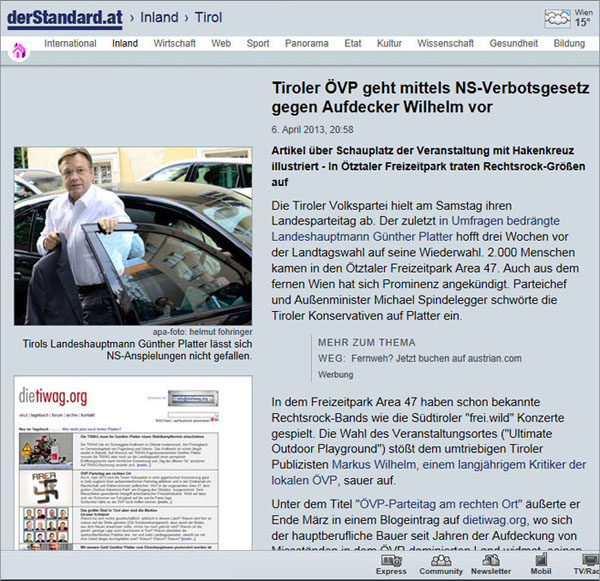Image resolution: width=600 pixels, height=581 pixels.
Task: Click the 'Werbung' label
Action: pyautogui.click(x=336, y=375)
